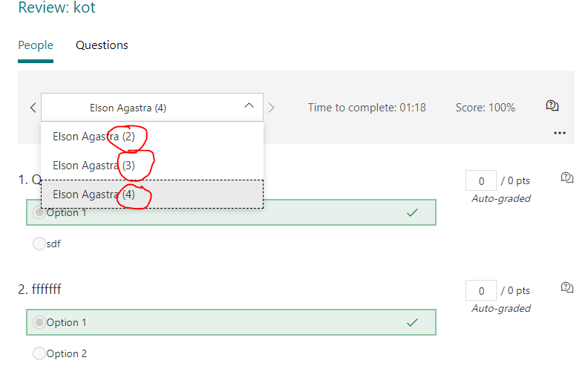Add feedback comment for question 1
This screenshot has height=369, width=588.
tap(567, 177)
